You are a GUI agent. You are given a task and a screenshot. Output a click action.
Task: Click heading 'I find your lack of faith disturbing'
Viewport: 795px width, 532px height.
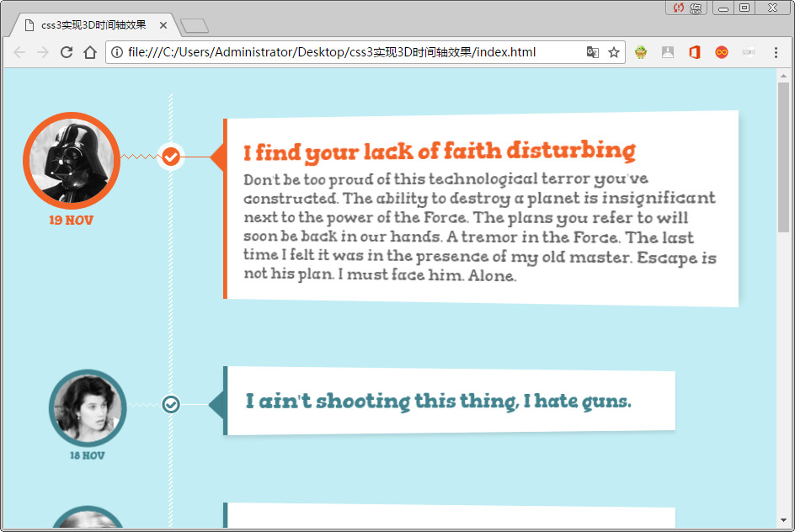click(x=439, y=152)
